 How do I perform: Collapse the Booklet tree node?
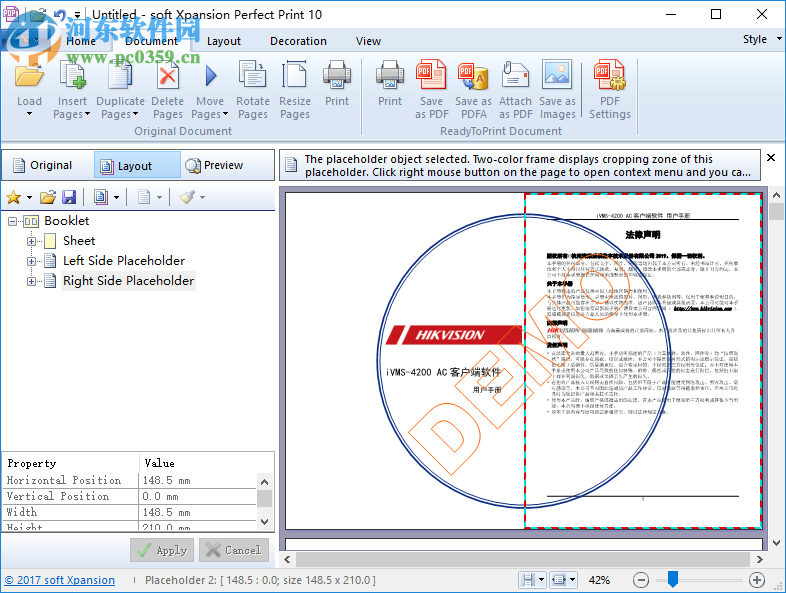(13, 221)
